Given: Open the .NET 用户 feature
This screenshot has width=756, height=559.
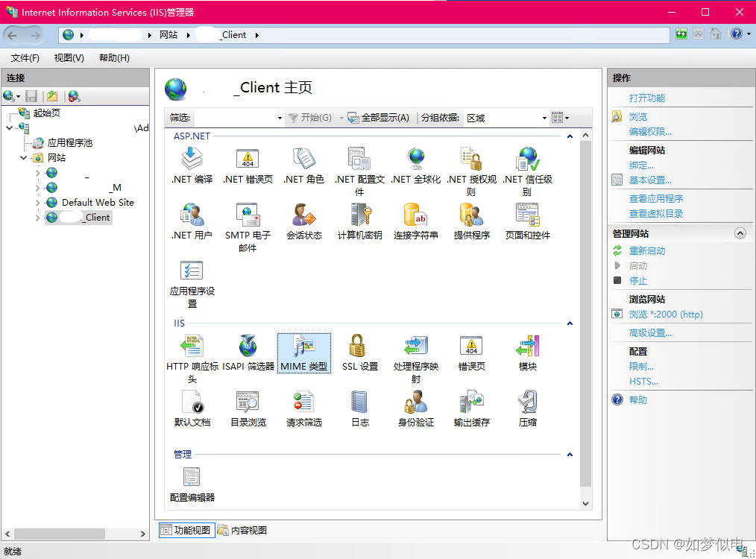Looking at the screenshot, I should click(192, 221).
